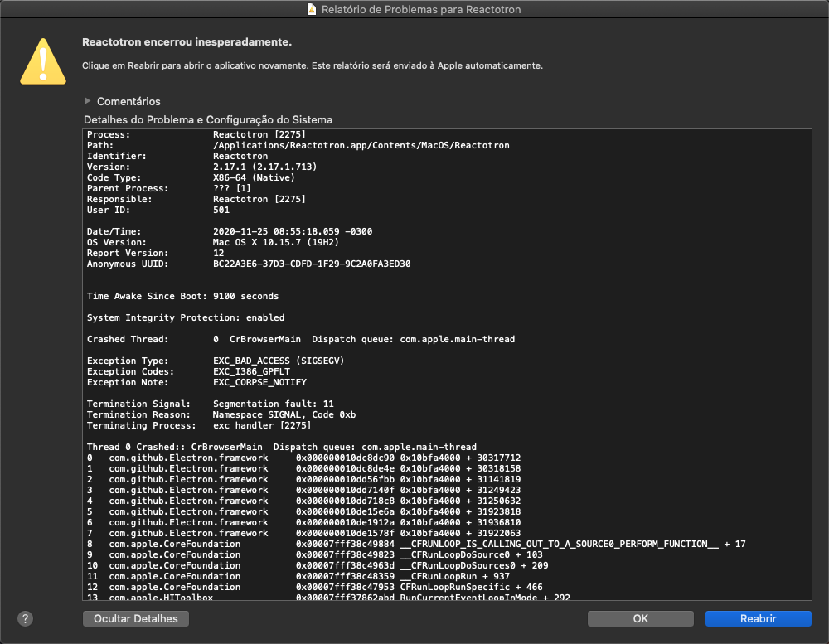829x644 pixels.
Task: Click the OS Version Mac OS X 10.15.7 line
Action: 212,242
